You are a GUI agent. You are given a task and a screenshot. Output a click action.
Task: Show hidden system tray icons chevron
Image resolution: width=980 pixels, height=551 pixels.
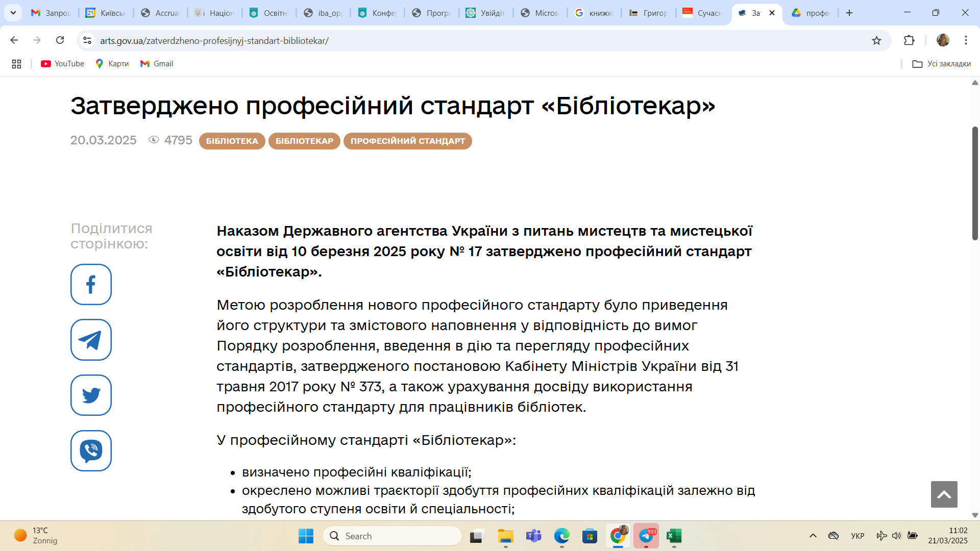pos(813,536)
